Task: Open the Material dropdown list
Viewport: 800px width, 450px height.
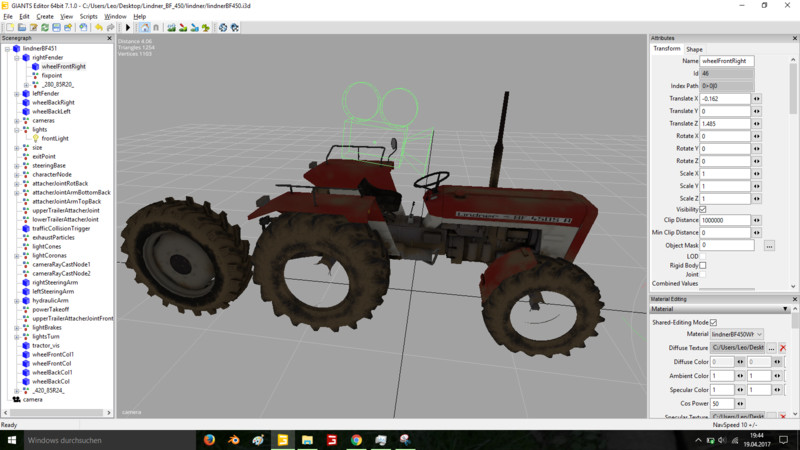Action: (x=760, y=334)
